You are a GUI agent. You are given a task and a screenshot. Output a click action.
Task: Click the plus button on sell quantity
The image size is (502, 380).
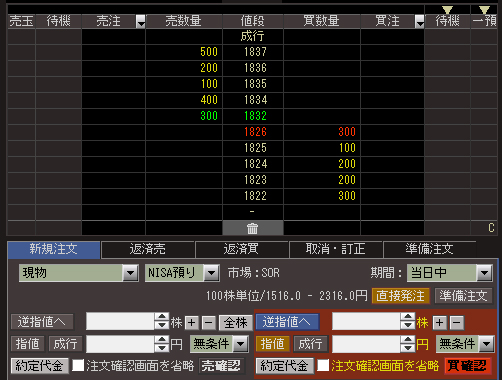(x=191, y=323)
